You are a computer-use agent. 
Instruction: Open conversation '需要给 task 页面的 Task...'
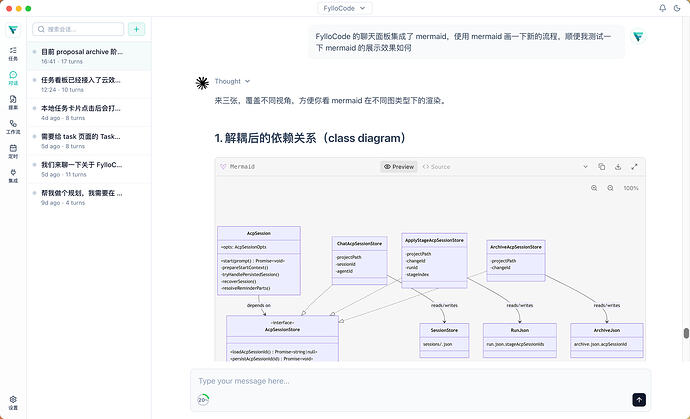pyautogui.click(x=89, y=141)
